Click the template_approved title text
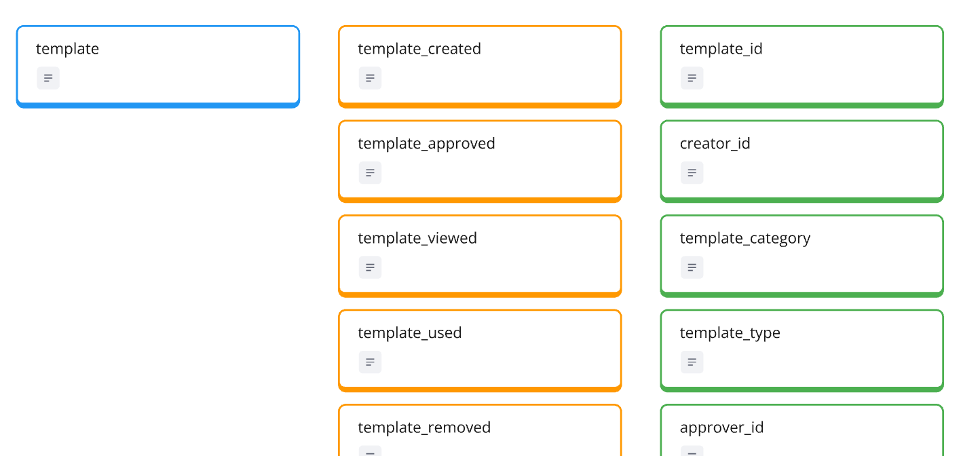Screen dimensions: 980x456 (x=426, y=144)
